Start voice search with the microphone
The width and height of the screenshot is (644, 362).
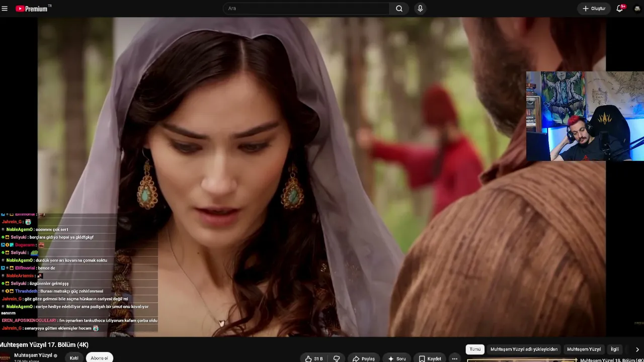(x=420, y=9)
